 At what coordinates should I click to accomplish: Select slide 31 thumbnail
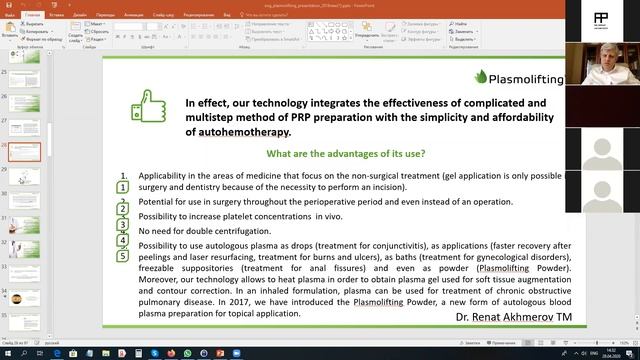click(24, 225)
